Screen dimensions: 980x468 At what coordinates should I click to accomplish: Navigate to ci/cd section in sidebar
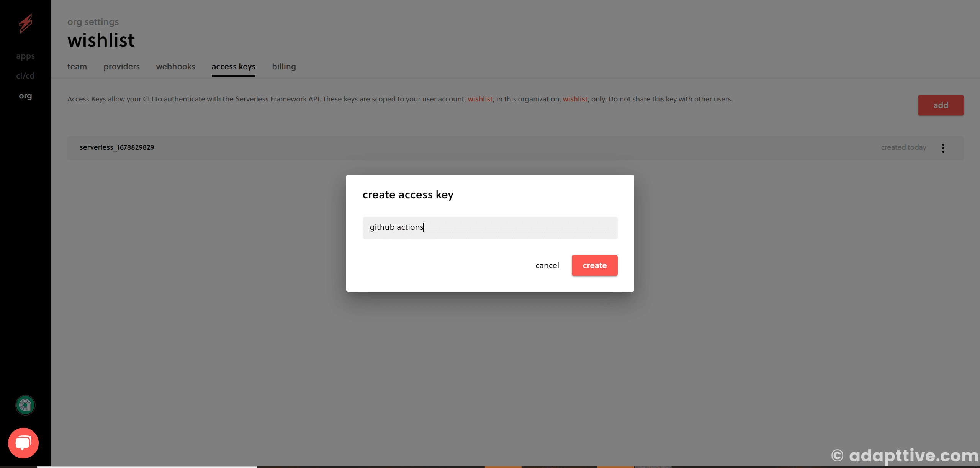click(25, 75)
